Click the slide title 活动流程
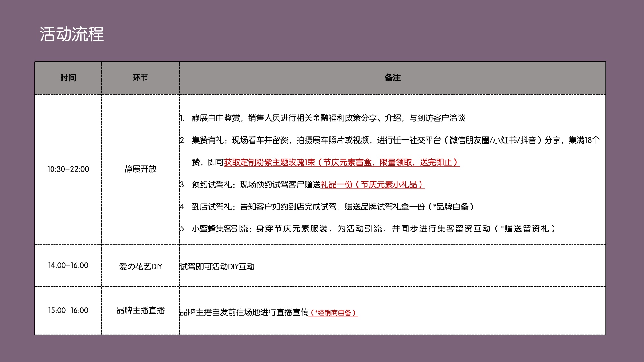The image size is (644, 362). 71,34
